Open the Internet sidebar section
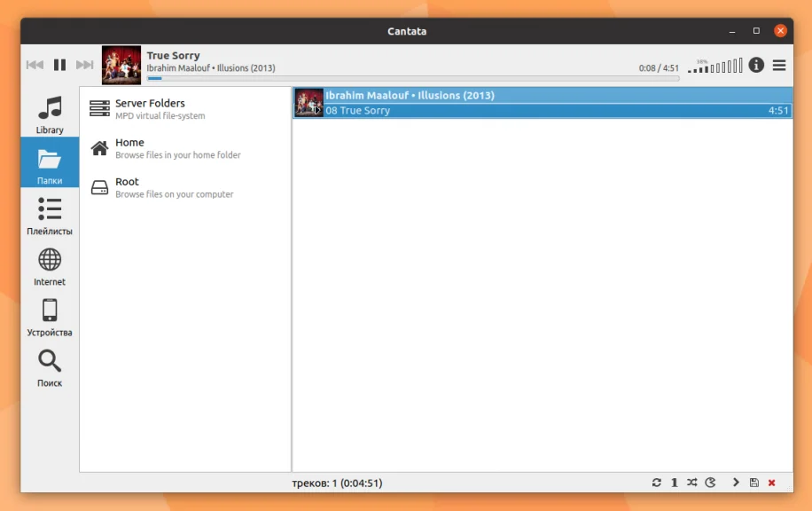Image resolution: width=812 pixels, height=511 pixels. tap(50, 267)
